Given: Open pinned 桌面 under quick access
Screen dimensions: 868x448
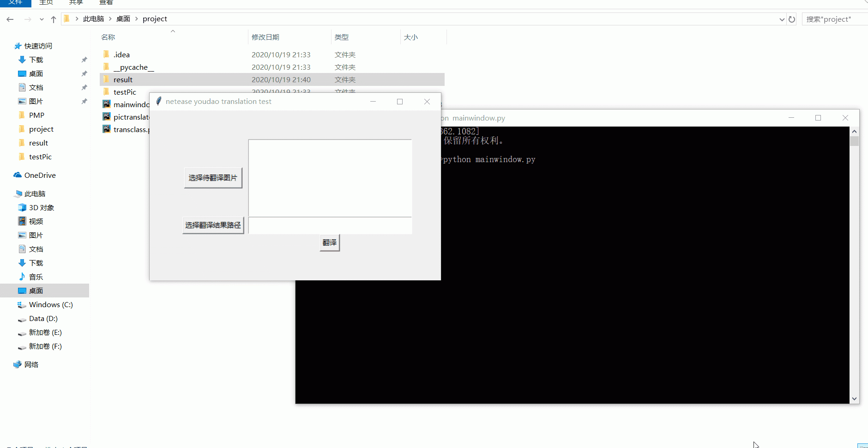Looking at the screenshot, I should pos(36,73).
